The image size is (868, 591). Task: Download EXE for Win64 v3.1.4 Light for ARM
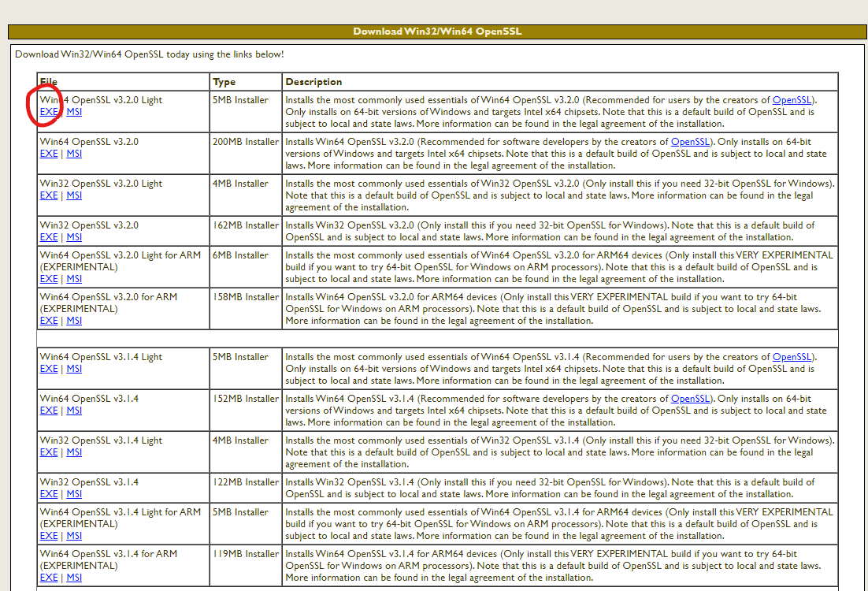point(49,536)
